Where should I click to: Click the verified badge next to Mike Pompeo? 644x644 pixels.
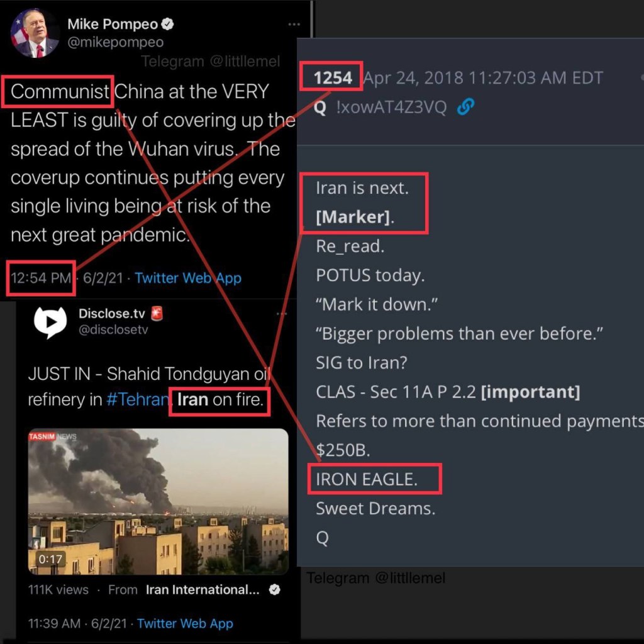tap(168, 25)
